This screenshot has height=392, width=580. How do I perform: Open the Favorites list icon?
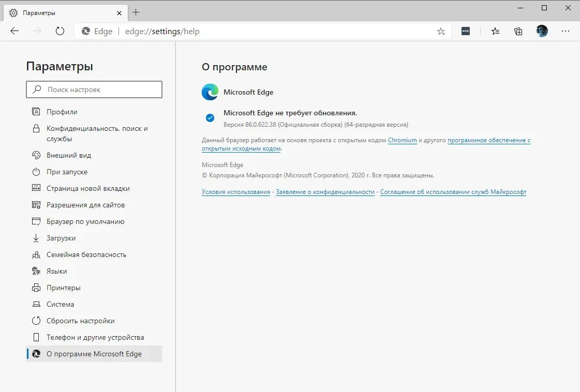(x=495, y=32)
